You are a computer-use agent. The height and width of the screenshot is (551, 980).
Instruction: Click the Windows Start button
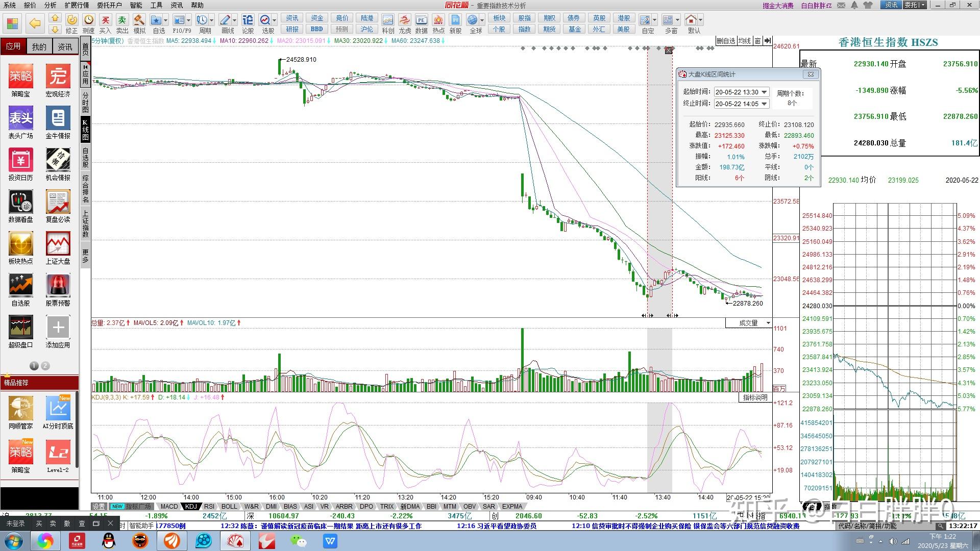(14, 541)
